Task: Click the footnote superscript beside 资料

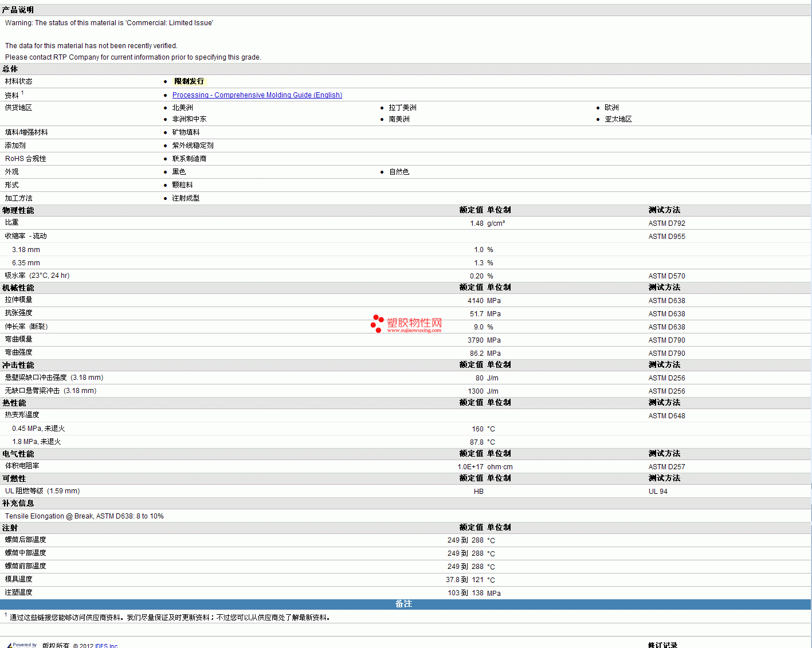Action: [x=22, y=93]
